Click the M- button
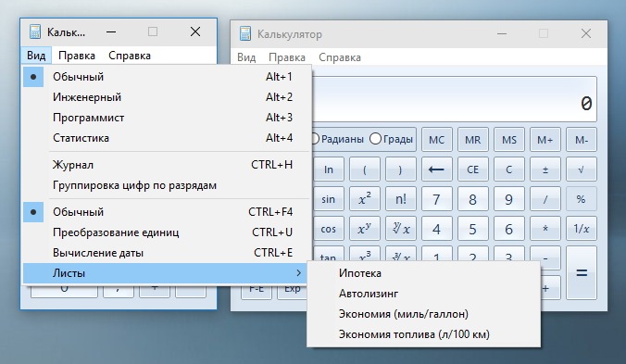 pyautogui.click(x=582, y=140)
